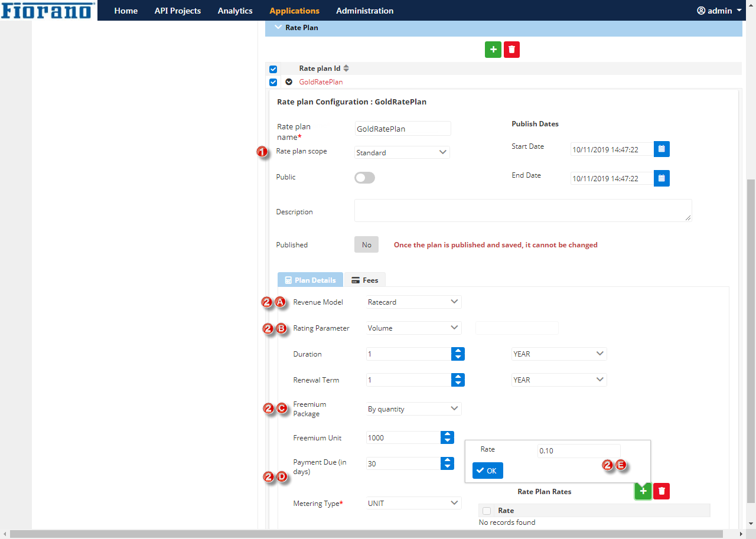The image size is (756, 539).
Task: Uncheck the GoldRatePlan row checkbox
Action: (x=273, y=82)
